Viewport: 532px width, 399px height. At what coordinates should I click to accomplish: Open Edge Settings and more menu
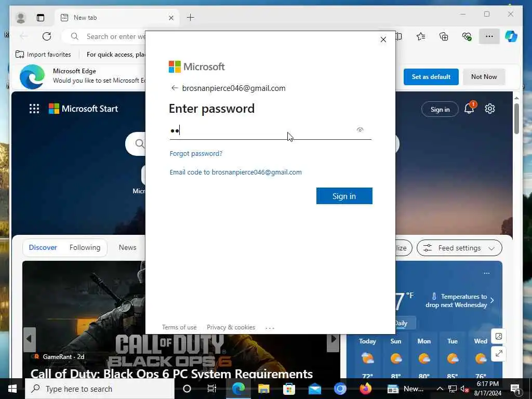[489, 36]
